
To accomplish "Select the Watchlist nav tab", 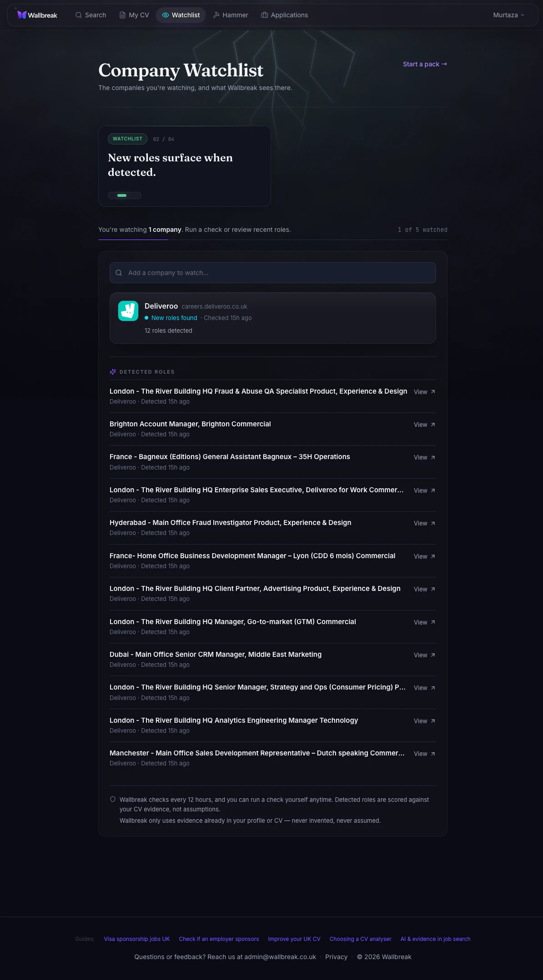I will pos(181,15).
